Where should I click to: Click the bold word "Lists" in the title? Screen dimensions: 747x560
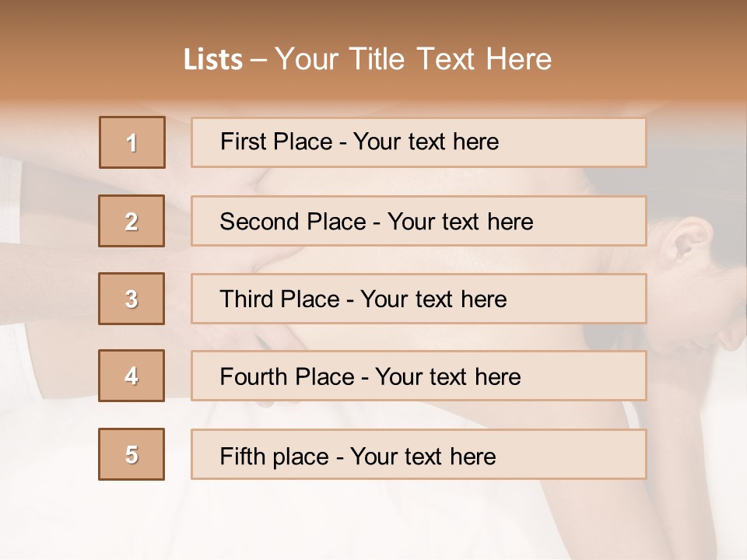[213, 59]
